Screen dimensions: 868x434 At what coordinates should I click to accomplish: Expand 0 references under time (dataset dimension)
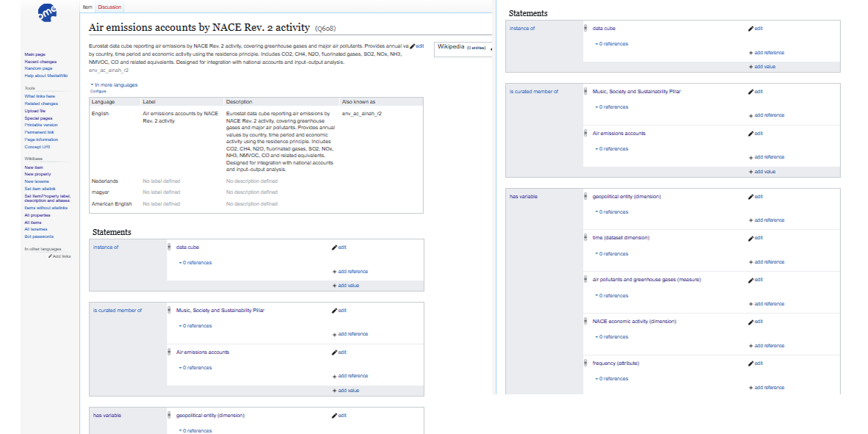coord(612,254)
